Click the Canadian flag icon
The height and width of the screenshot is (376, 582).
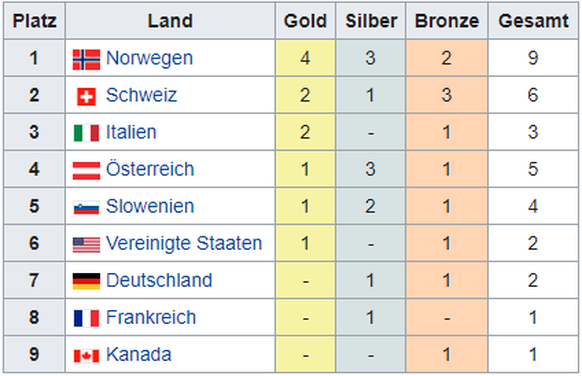[86, 356]
